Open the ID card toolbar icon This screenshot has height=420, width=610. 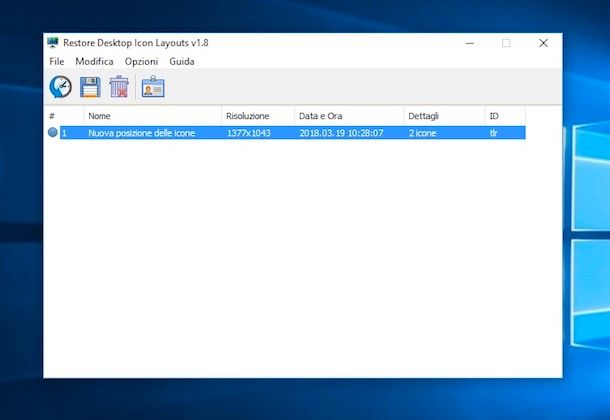[x=153, y=86]
